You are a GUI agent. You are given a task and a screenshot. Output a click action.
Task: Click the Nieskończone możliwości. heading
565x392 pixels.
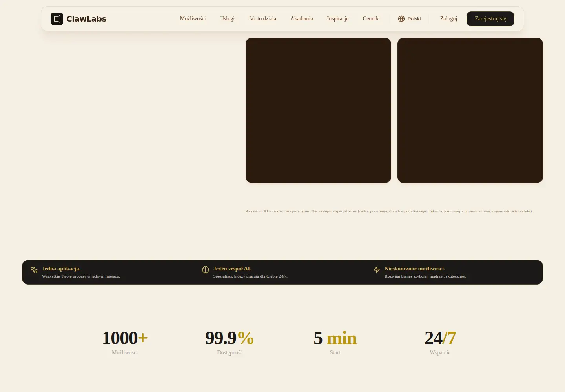[x=415, y=269]
